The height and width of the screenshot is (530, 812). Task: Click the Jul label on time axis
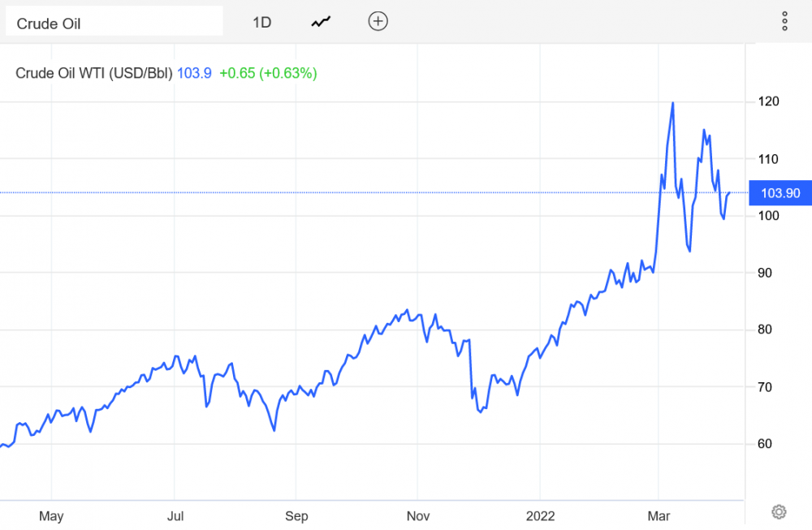click(x=175, y=516)
